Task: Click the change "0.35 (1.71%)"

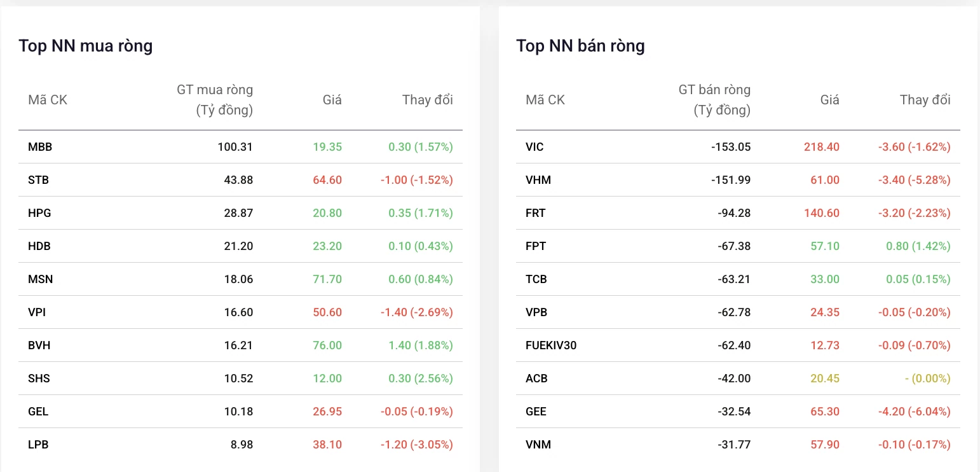Action: click(421, 213)
